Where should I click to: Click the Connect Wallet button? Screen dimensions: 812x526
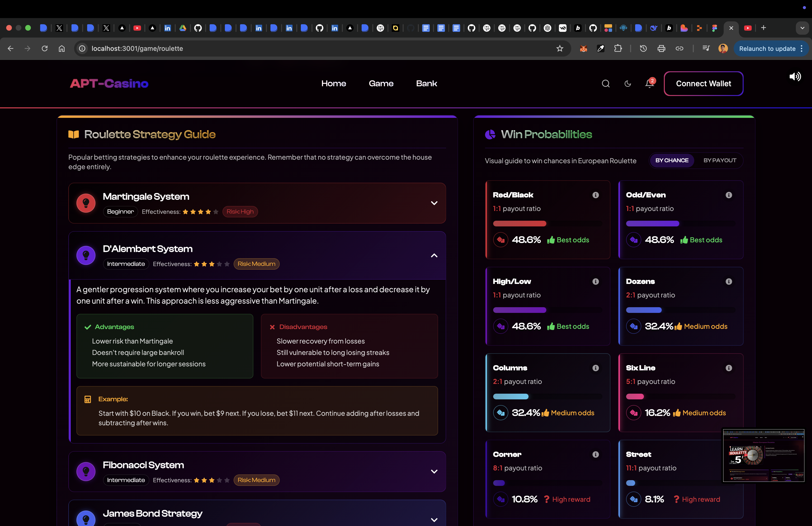pyautogui.click(x=703, y=84)
